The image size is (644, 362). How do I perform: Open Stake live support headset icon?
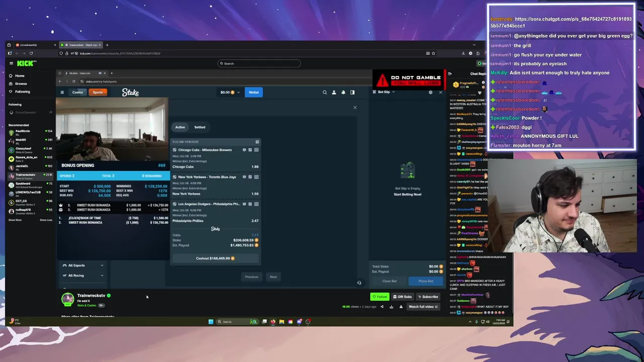click(x=359, y=283)
